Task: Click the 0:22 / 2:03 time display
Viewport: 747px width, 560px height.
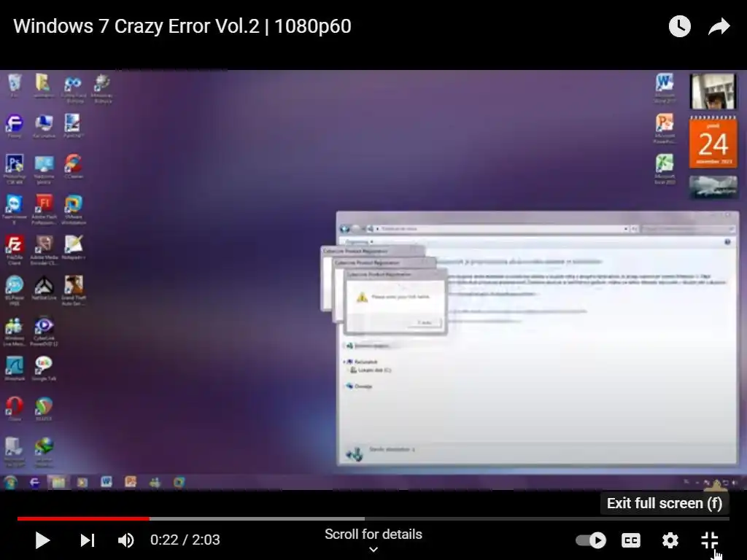Action: click(x=185, y=540)
